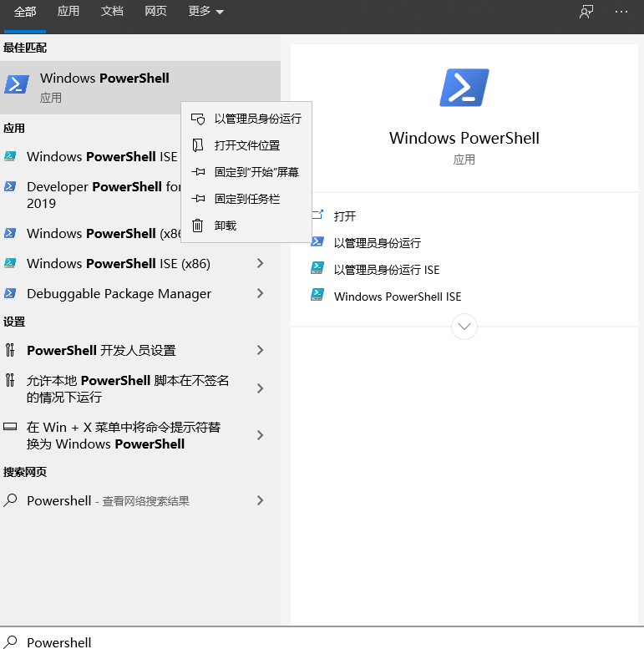Image resolution: width=644 pixels, height=649 pixels.
Task: Open PowerShell 开发人员设置 setting
Action: point(139,350)
